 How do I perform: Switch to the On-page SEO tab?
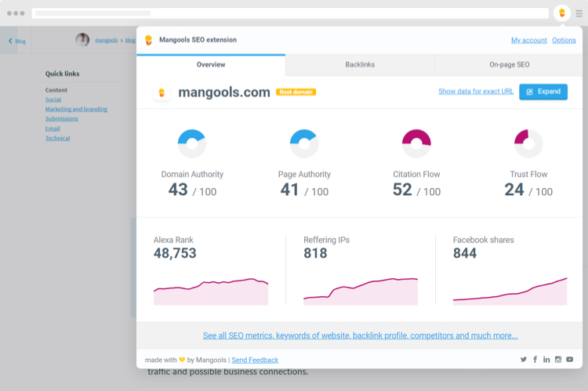click(510, 65)
